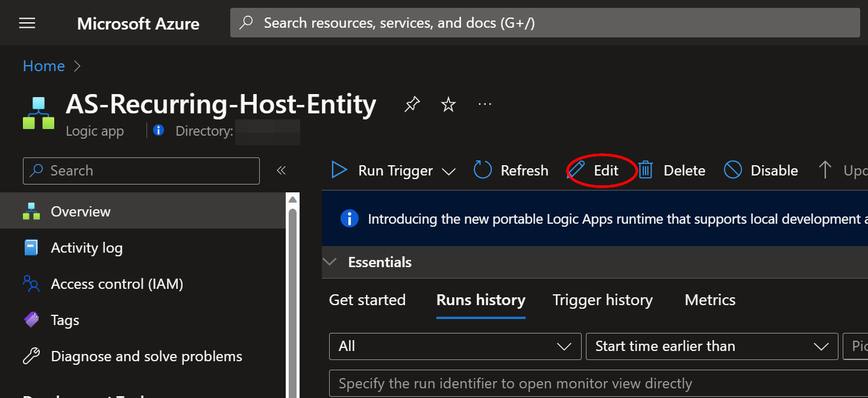Screen dimensions: 868x398
Task: Click the Logic app subtitle text
Action: click(x=95, y=131)
